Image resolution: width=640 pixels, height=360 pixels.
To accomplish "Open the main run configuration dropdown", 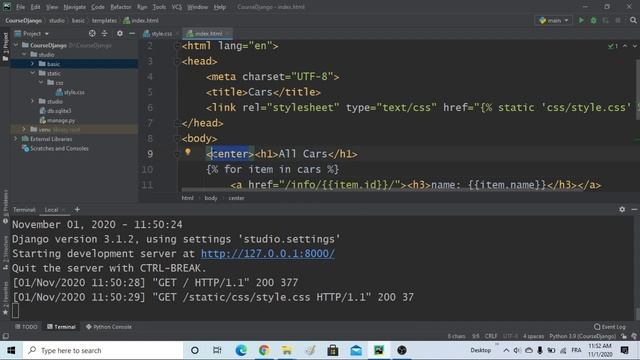I will coord(553,20).
